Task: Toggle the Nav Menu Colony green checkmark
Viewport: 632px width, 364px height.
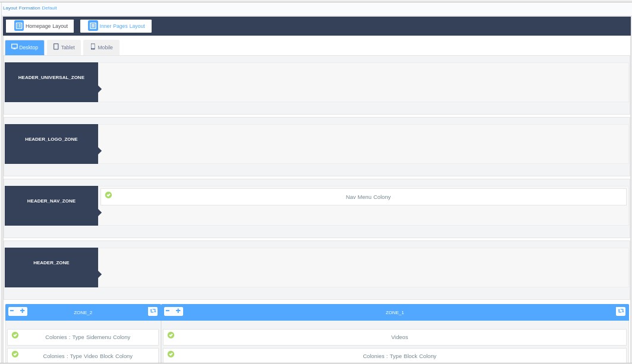Action: point(108,195)
